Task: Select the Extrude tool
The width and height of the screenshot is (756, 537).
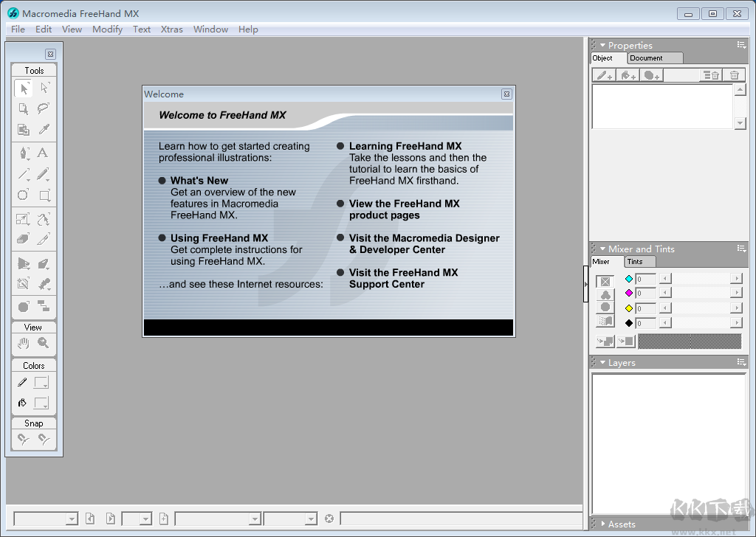Action: coord(44,263)
